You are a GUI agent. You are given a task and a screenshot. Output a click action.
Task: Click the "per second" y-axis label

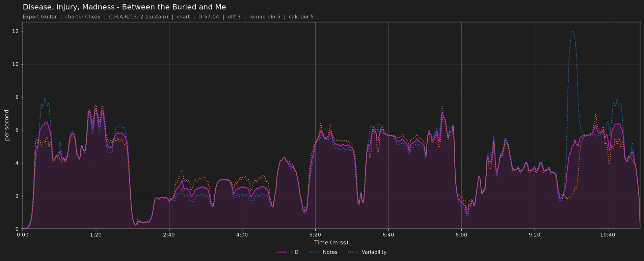(x=7, y=125)
